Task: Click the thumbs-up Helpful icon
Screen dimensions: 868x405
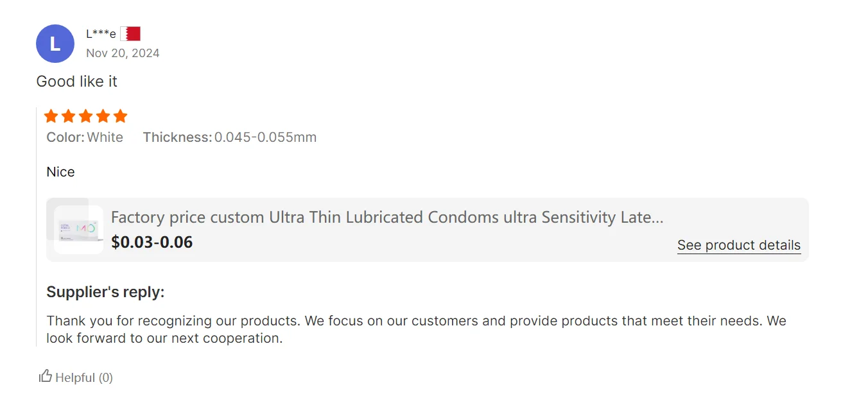Action: click(45, 377)
